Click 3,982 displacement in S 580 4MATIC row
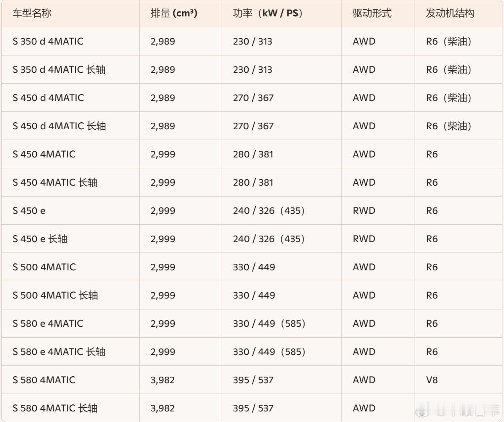 pos(163,380)
